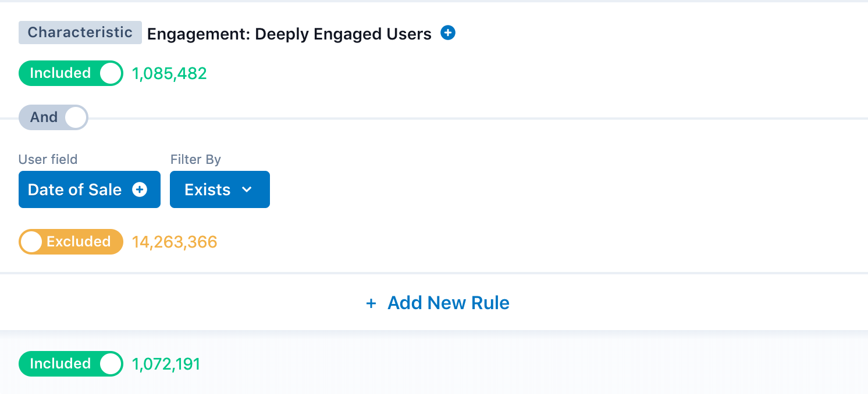The width and height of the screenshot is (868, 394).
Task: Click the chevron arrow in Exists button
Action: click(247, 189)
